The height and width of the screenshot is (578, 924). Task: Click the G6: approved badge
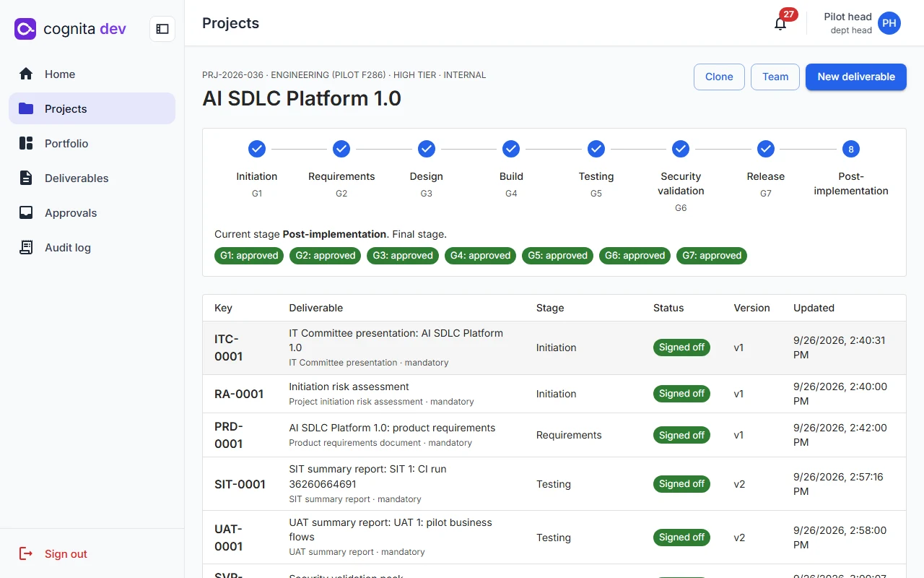pos(635,255)
